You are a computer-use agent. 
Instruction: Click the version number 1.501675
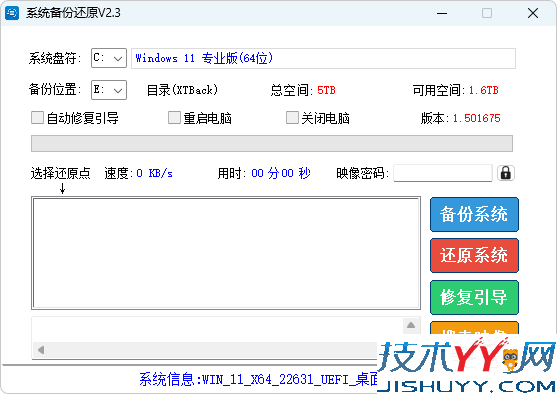pyautogui.click(x=476, y=118)
